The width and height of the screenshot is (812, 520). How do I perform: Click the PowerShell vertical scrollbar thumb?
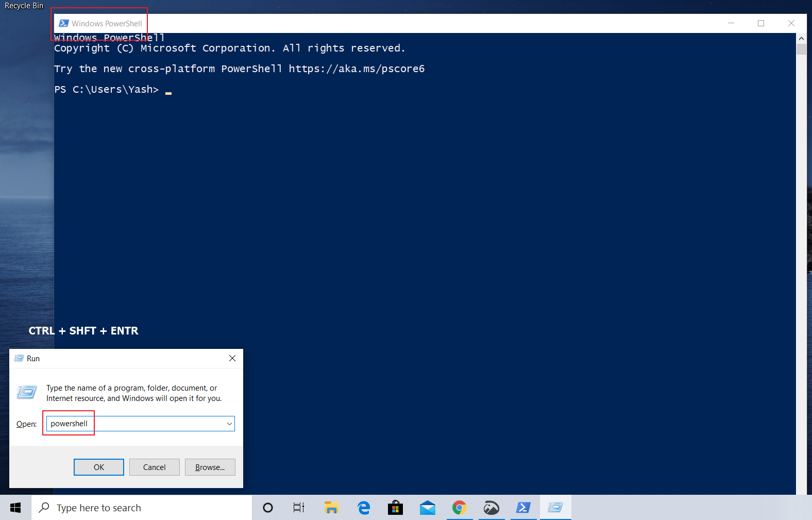click(801, 49)
